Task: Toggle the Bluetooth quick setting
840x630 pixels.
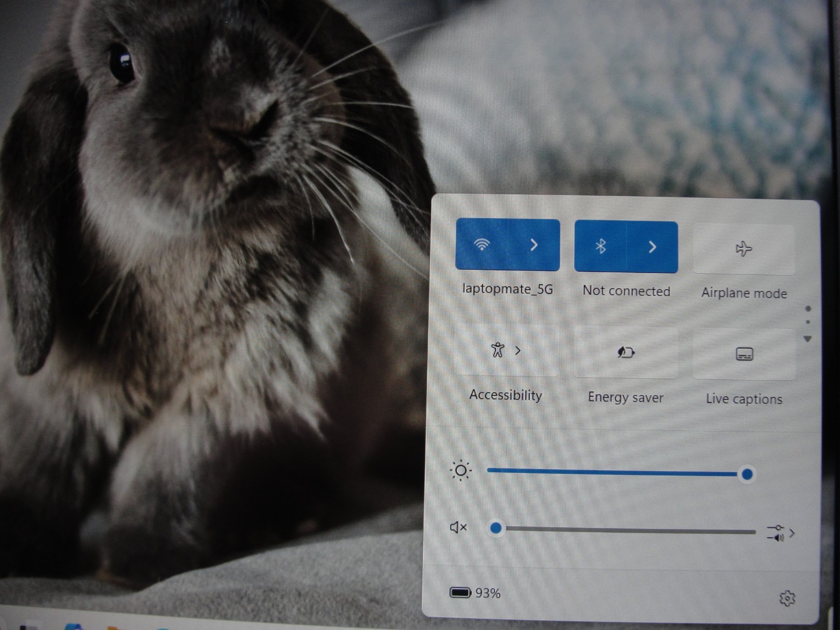Action: 601,246
